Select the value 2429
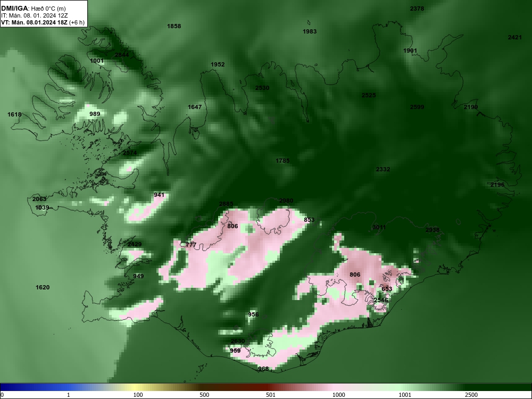 click(135, 244)
